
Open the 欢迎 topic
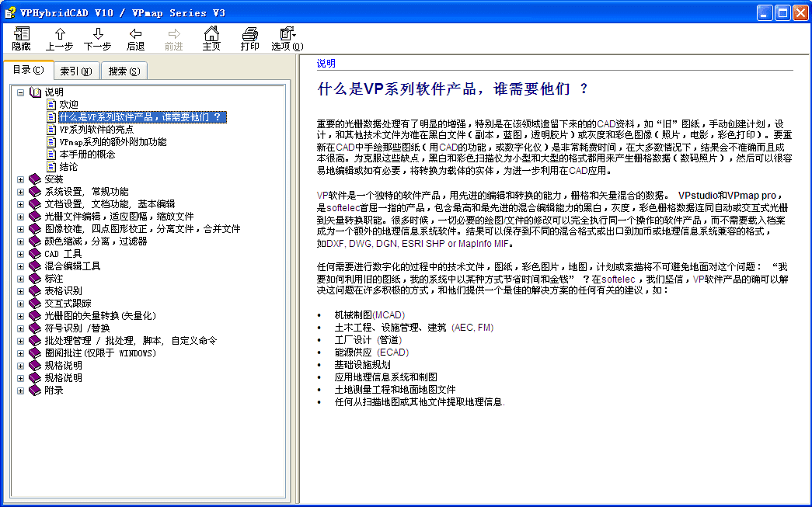point(68,105)
